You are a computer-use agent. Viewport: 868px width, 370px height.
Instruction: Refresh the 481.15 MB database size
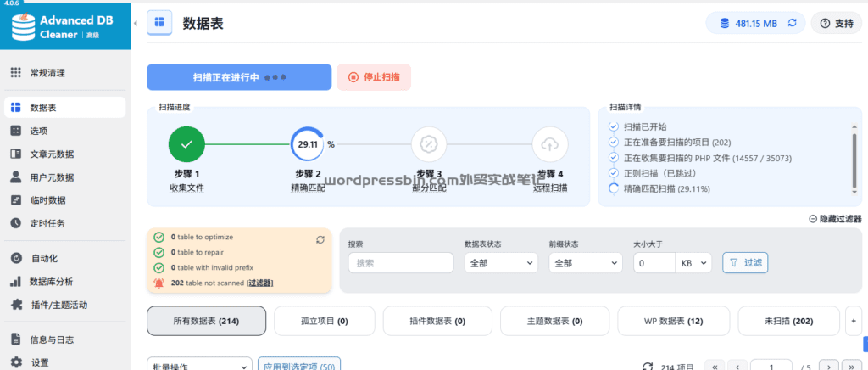pyautogui.click(x=793, y=23)
